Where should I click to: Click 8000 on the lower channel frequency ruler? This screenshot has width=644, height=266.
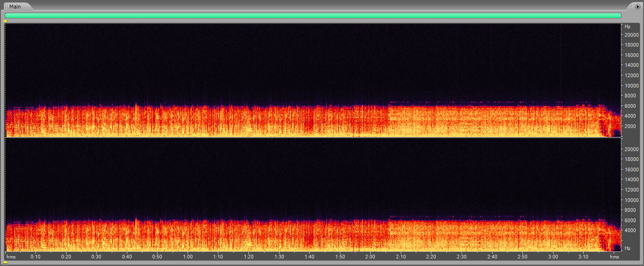click(630, 210)
